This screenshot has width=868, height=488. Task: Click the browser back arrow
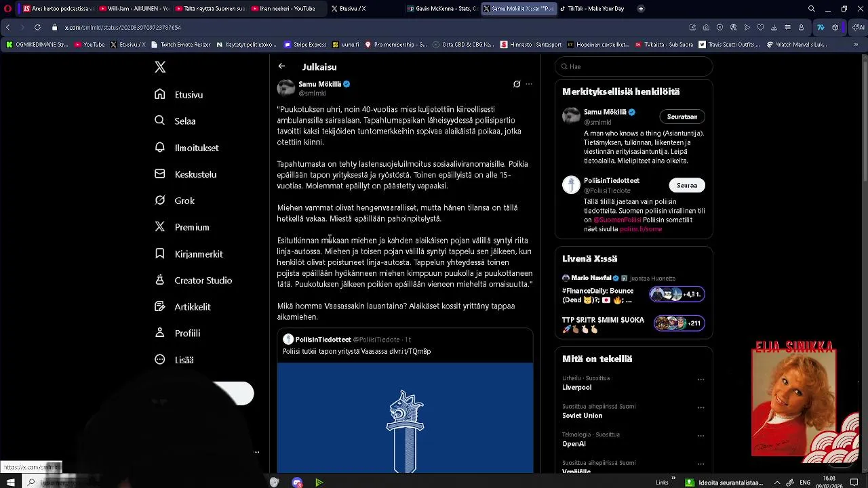[7, 27]
